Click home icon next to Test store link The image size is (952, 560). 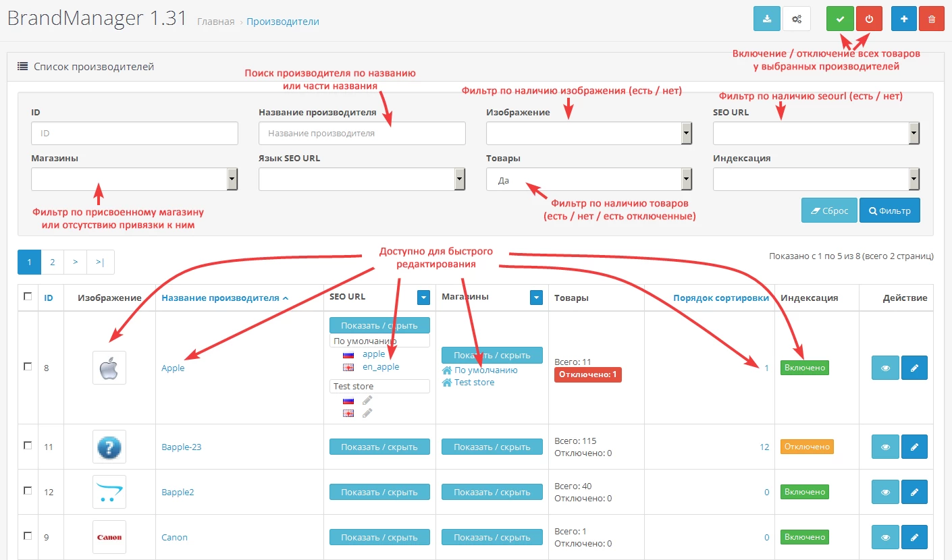coord(447,383)
